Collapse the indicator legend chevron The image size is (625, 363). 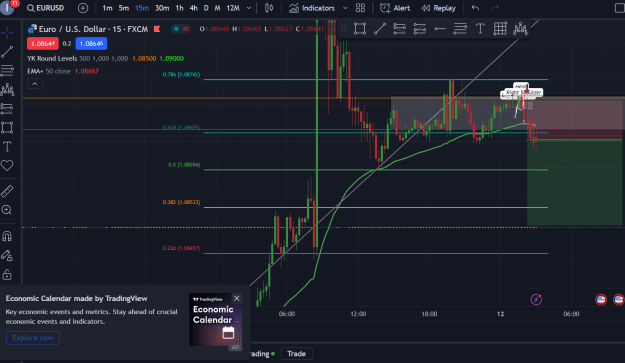click(35, 84)
